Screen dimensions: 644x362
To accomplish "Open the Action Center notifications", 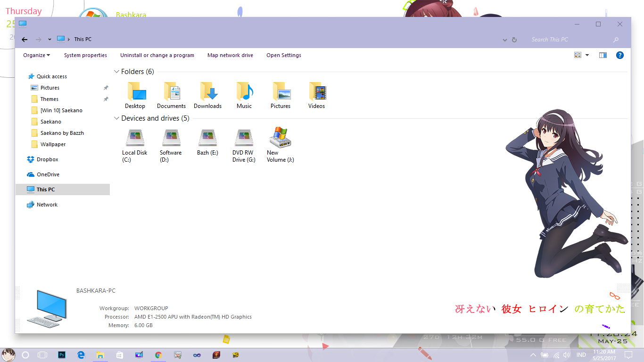I will tap(628, 355).
